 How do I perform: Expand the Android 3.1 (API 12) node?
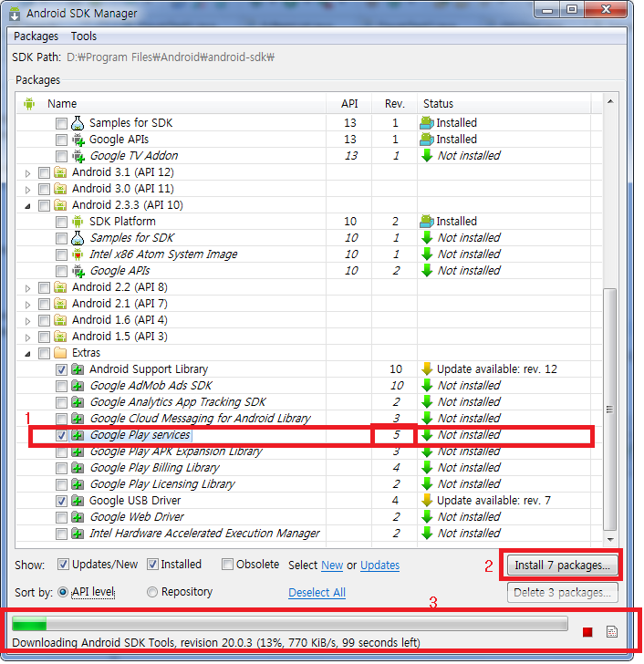27,173
